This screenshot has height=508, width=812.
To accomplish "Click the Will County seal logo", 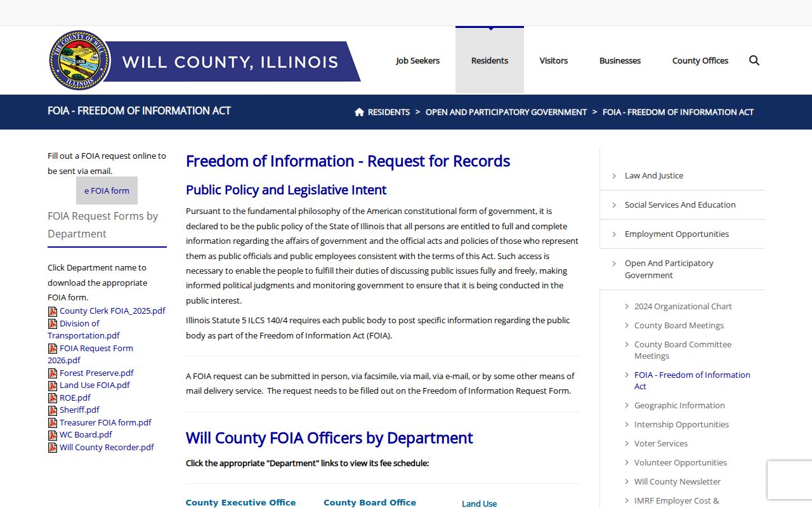I will coord(80,60).
